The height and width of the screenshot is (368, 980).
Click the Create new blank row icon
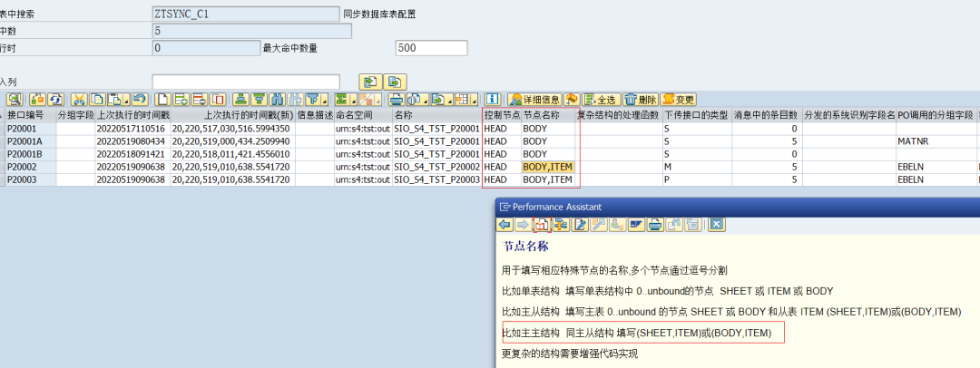(162, 100)
